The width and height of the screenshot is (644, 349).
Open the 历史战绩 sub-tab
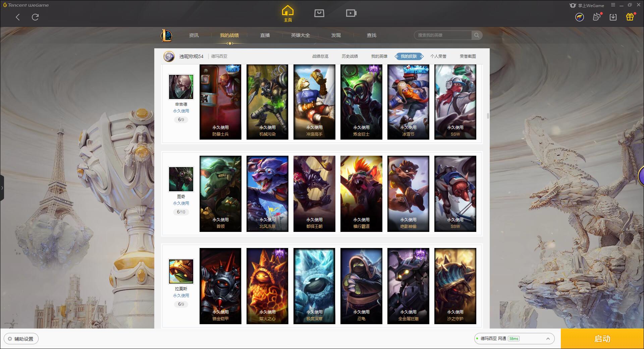point(350,56)
